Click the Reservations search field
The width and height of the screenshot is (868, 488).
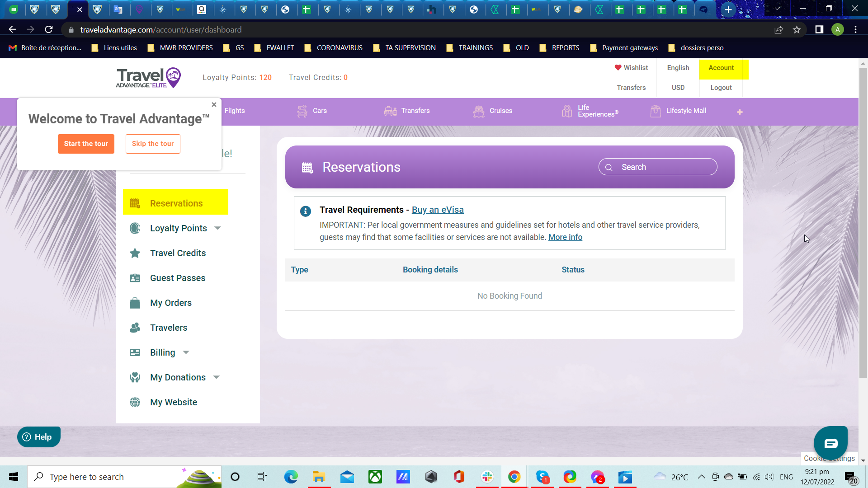coord(658,167)
